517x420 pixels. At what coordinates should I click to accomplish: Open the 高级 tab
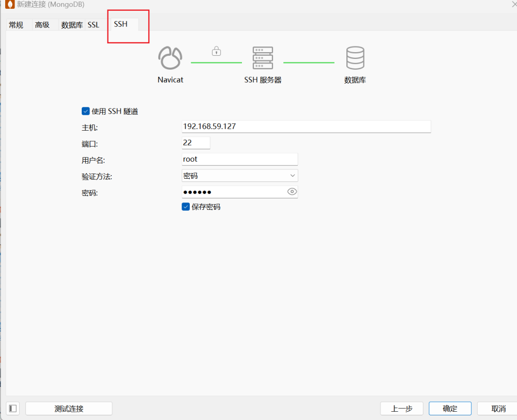point(42,25)
